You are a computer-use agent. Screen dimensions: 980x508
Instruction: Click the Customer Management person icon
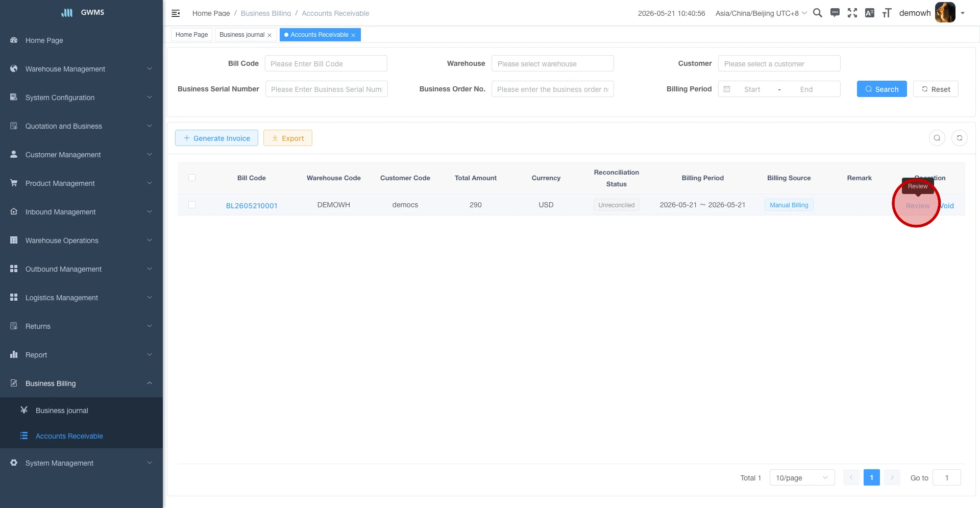(x=14, y=154)
